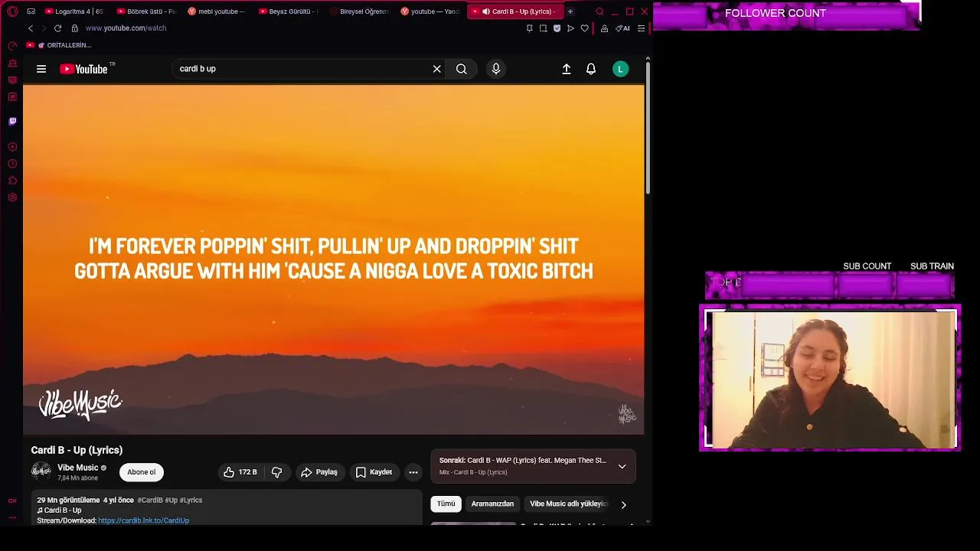Open the Vibe Music channel name
Image resolution: width=980 pixels, height=551 pixels.
pos(78,468)
